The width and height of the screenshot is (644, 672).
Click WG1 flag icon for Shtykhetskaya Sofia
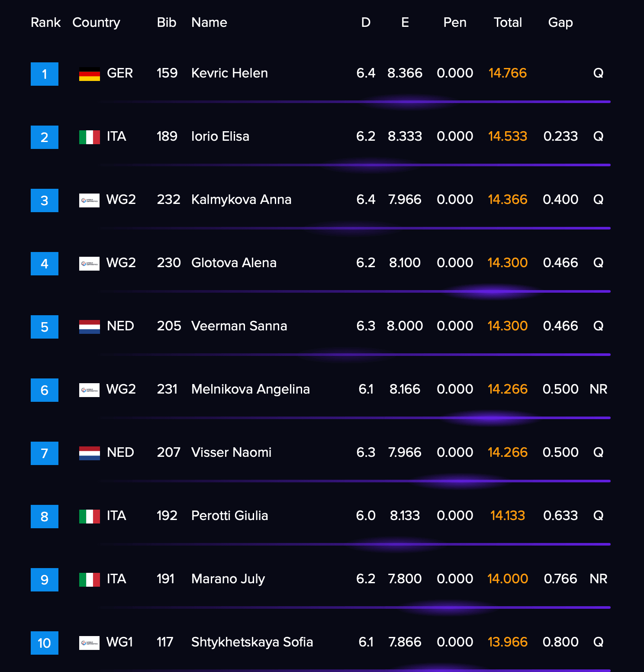(x=90, y=643)
